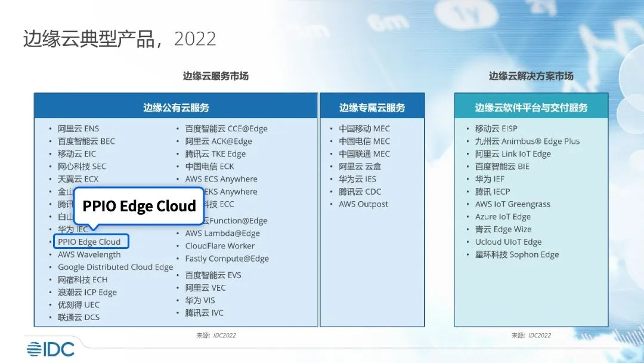
Task: Click the 边缘云软件平台与交付服务 column header
Action: coord(531,107)
